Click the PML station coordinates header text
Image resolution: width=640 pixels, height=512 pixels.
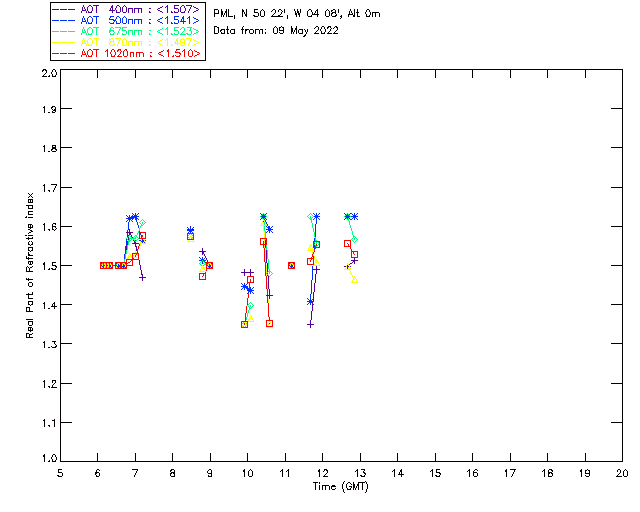tap(297, 14)
